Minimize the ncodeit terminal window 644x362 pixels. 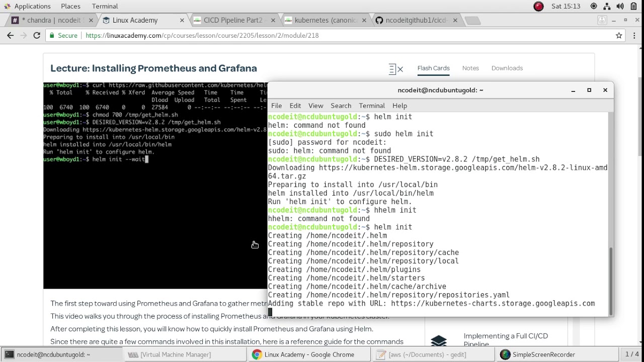pos(573,90)
